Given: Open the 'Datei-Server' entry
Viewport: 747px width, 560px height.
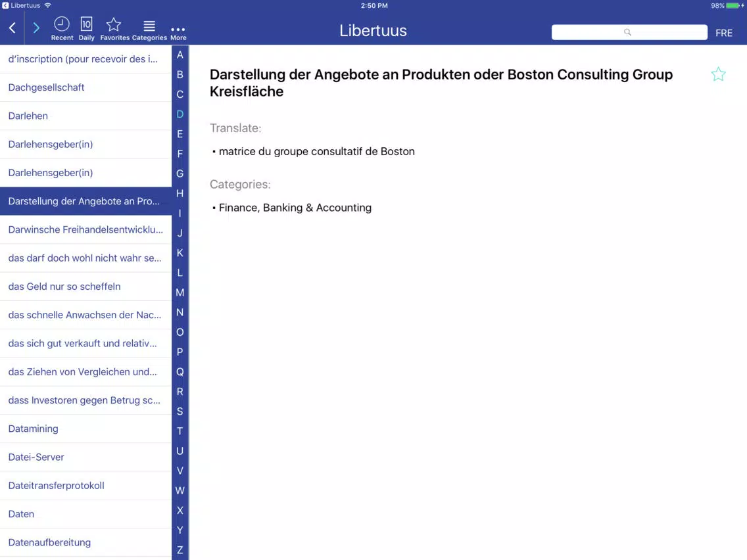Looking at the screenshot, I should coord(85,457).
